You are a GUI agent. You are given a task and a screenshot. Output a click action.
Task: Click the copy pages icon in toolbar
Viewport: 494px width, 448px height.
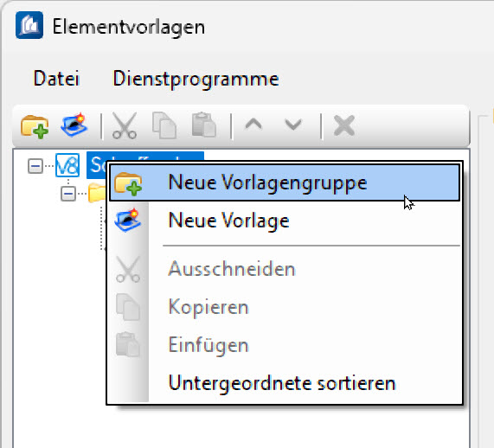164,125
